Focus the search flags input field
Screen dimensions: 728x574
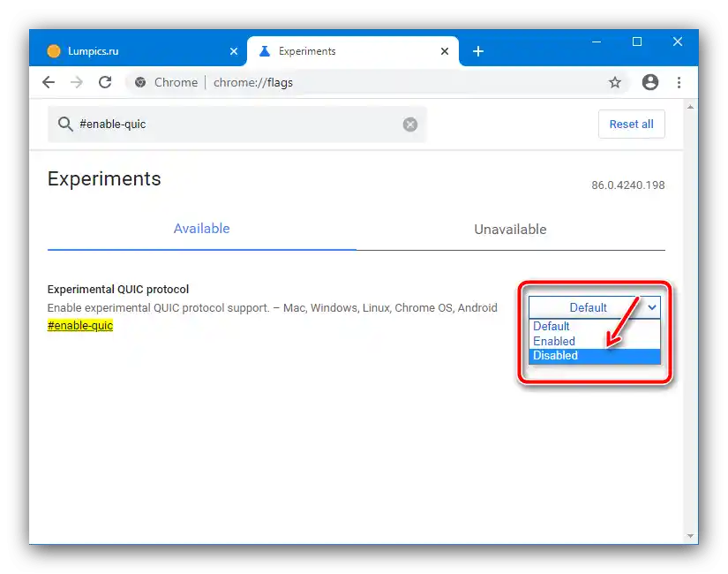click(x=236, y=125)
